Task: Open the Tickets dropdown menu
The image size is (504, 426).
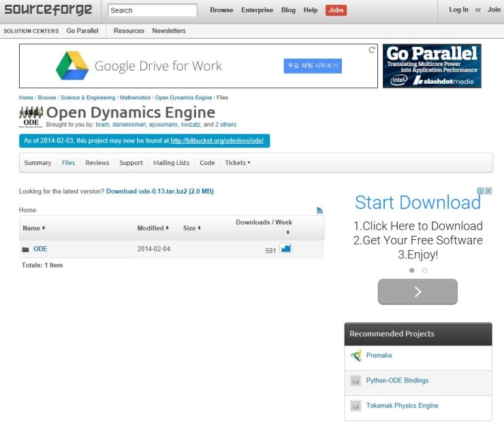Action: click(238, 163)
